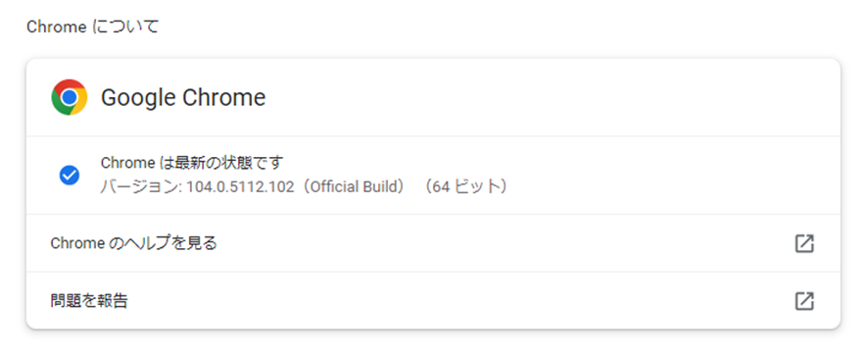Click the version number 104.0.5112.102
Viewport: 868px width, 360px height.
pyautogui.click(x=240, y=187)
